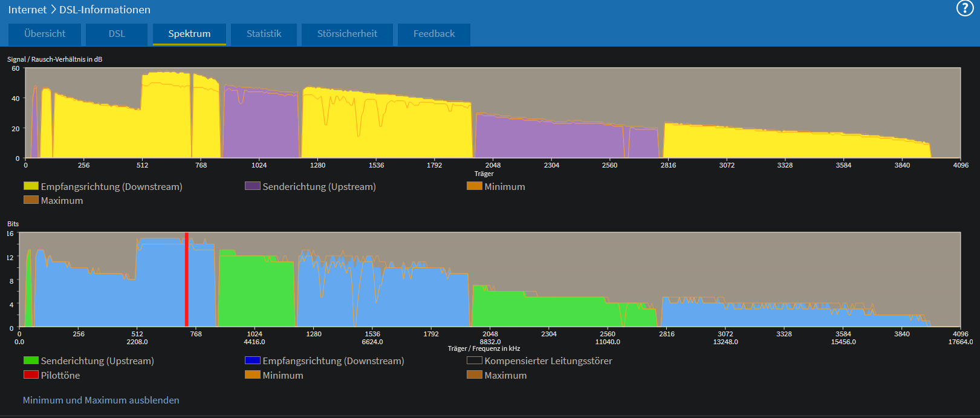980x418 pixels.
Task: Click brown Maximum swatch in SNR legend
Action: 31,200
